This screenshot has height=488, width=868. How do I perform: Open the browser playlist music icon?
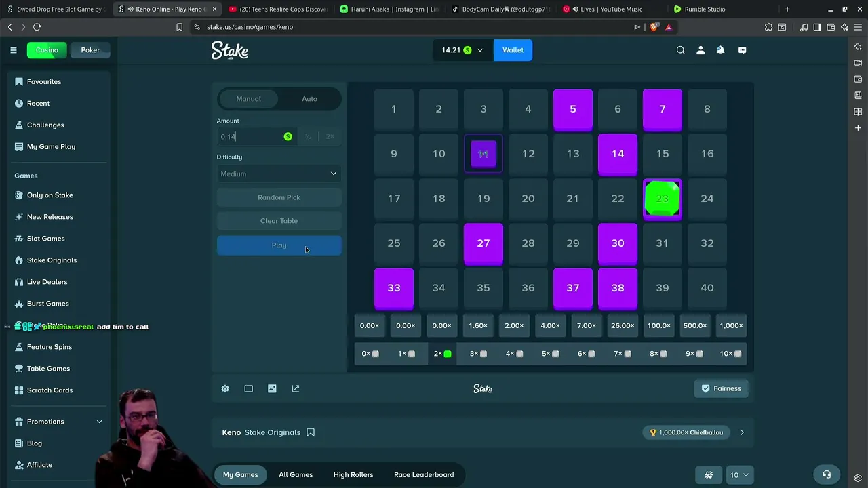[x=804, y=27]
